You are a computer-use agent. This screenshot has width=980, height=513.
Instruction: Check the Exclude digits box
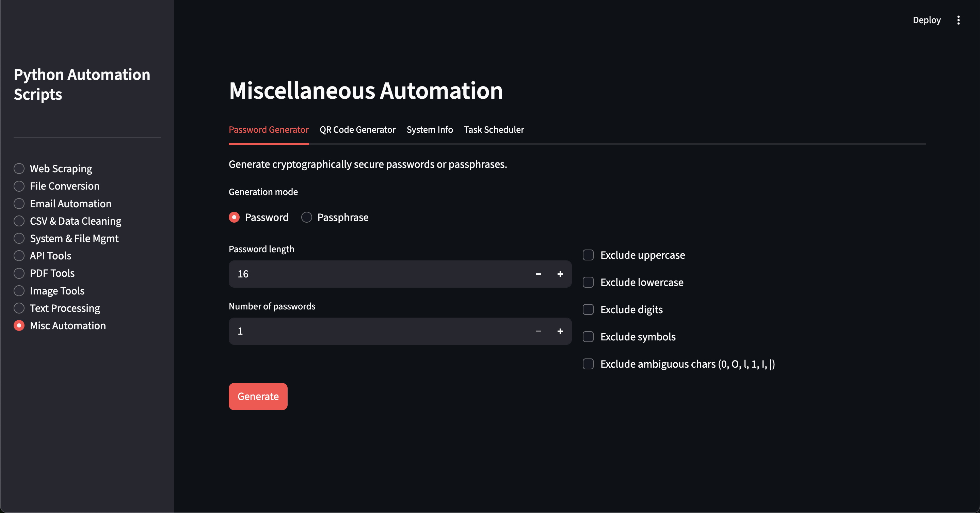[x=588, y=309]
